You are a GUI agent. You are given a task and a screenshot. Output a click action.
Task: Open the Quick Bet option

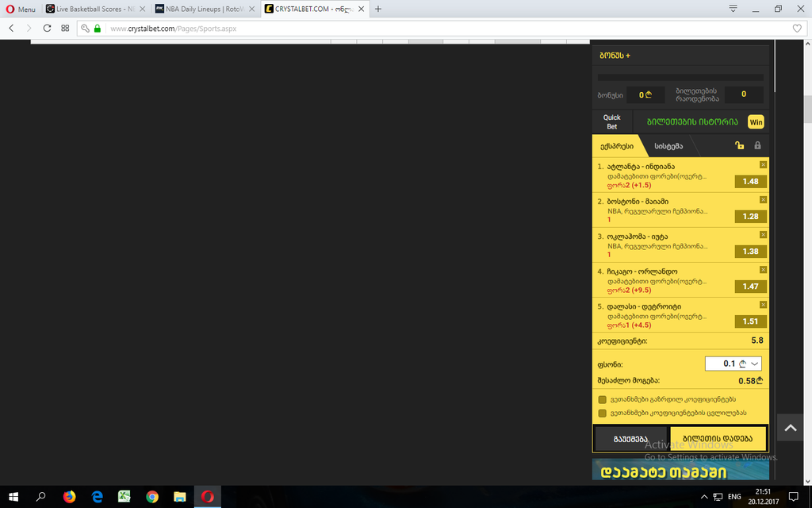tap(611, 121)
